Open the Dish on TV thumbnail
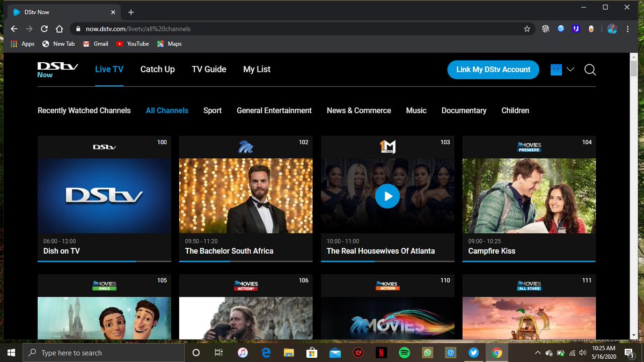Screen dimensions: 644x362 [x=104, y=196]
